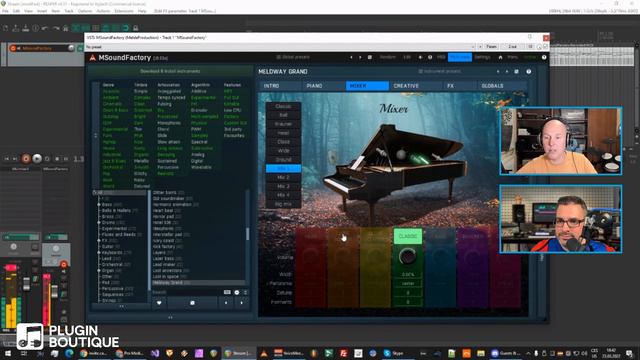Click the master track volume fader

27,284
